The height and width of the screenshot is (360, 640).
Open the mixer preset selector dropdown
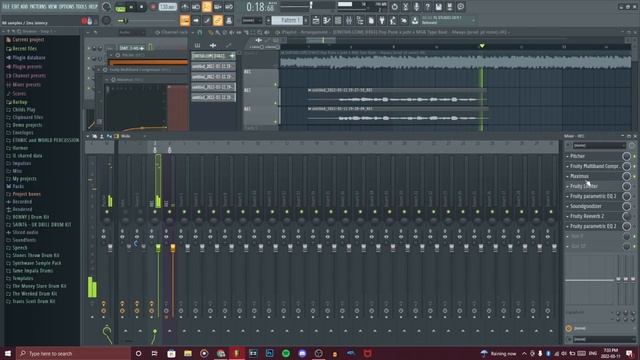pyautogui.click(x=599, y=145)
